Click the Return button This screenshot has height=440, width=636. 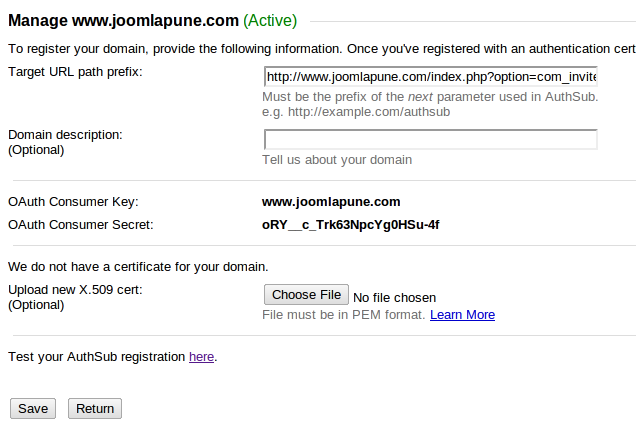[x=95, y=409]
